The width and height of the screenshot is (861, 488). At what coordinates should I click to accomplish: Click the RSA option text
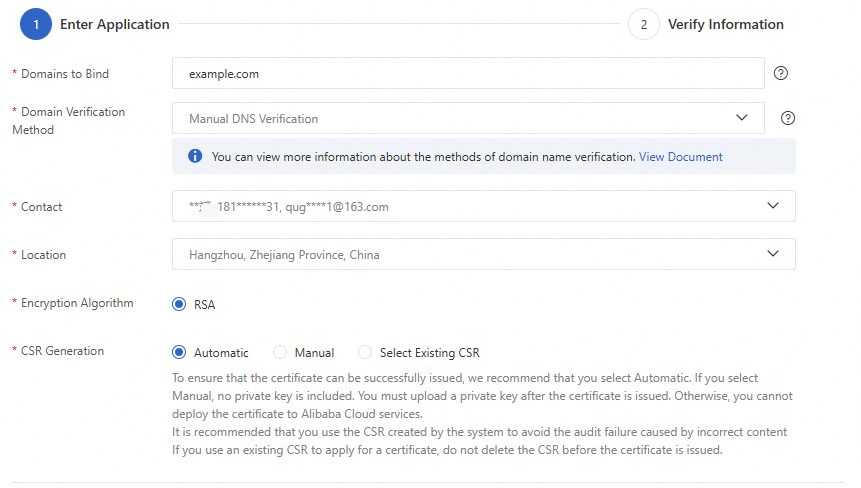tap(204, 305)
